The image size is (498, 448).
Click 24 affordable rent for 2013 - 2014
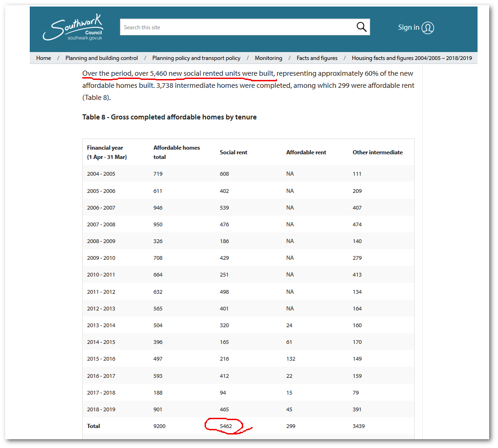289,325
